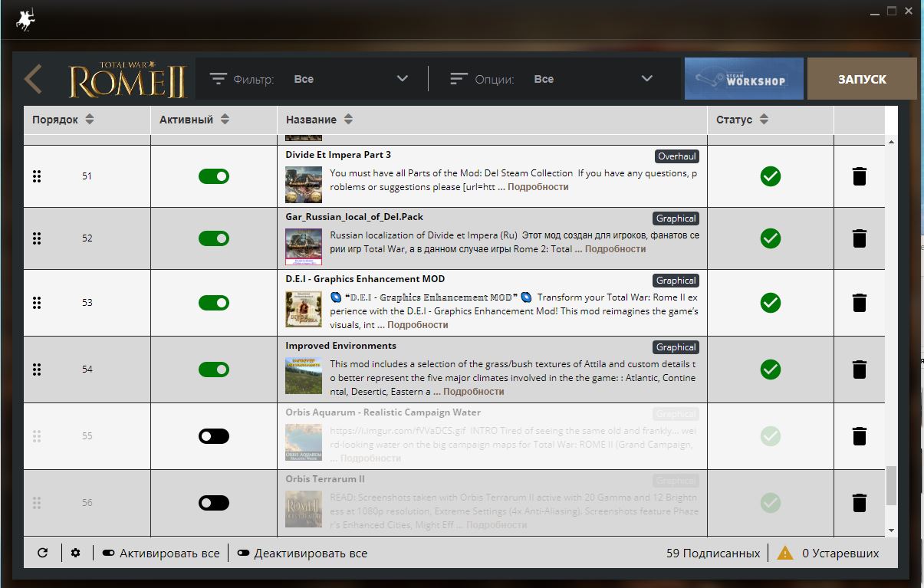Grab drag handle of row 54
This screenshot has height=588, width=924.
coord(37,370)
